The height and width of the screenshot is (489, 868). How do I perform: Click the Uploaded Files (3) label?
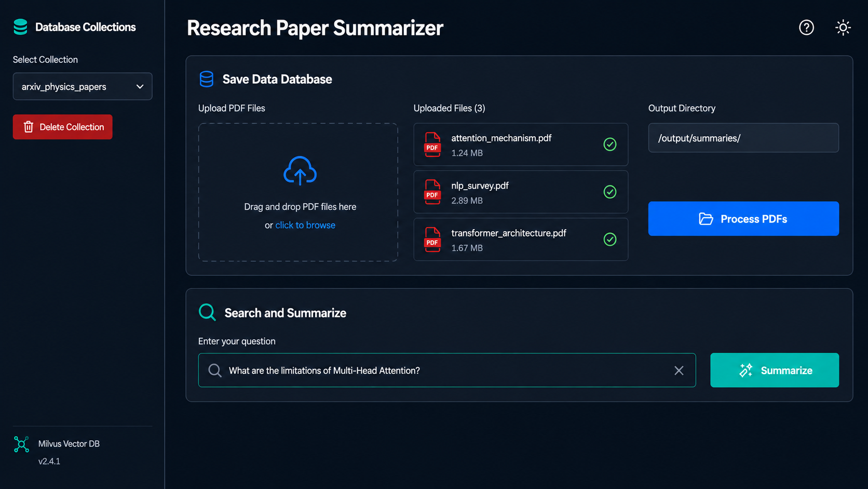[x=450, y=108]
